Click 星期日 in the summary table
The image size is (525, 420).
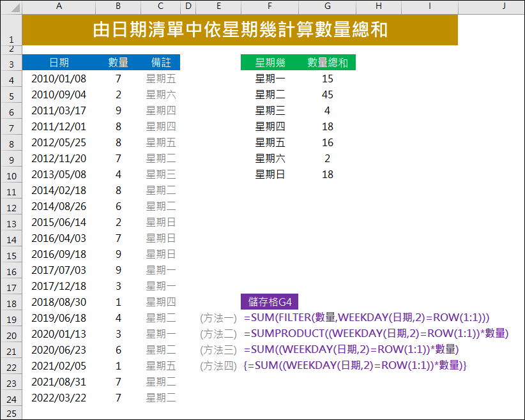click(x=270, y=174)
